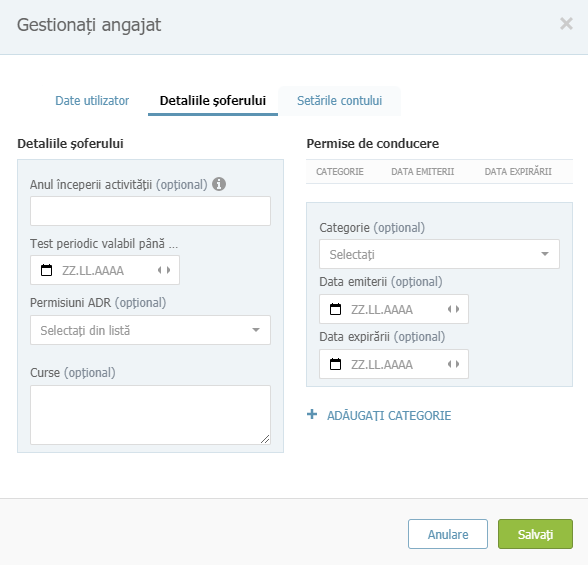Click the Data expirării column header
The image size is (588, 565).
point(518,172)
